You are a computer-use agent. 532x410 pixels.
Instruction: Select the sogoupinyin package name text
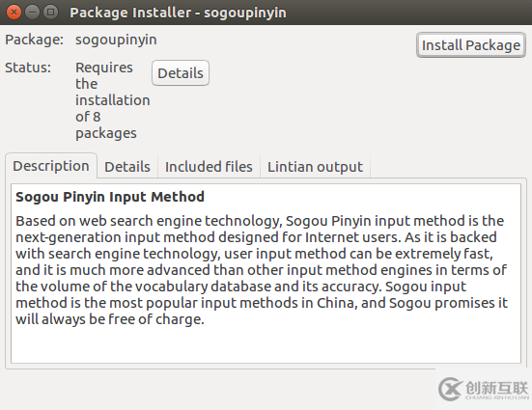click(116, 40)
